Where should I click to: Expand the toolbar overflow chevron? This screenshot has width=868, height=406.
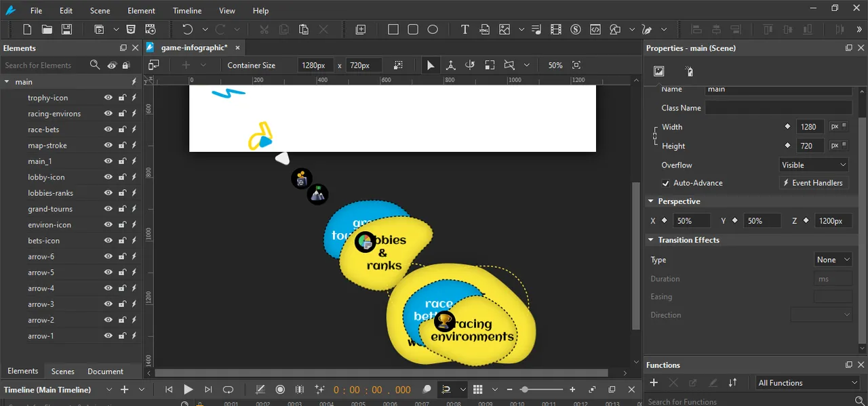coord(860,29)
